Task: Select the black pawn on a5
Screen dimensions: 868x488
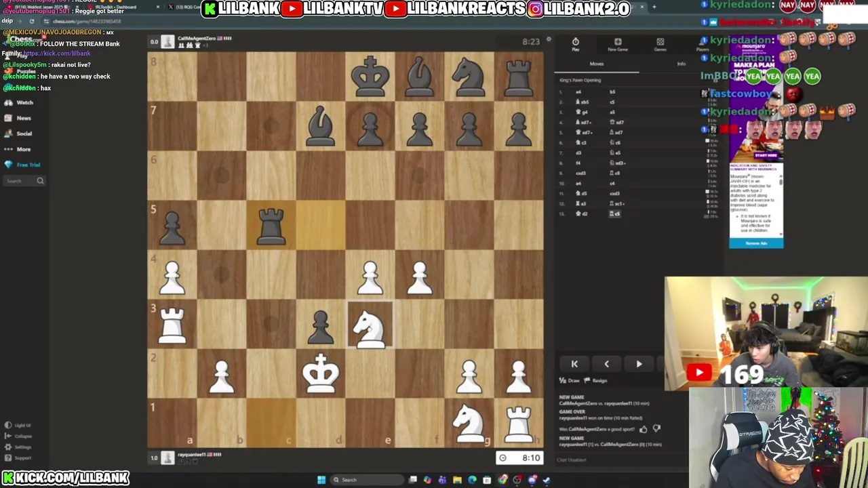Action: (172, 225)
